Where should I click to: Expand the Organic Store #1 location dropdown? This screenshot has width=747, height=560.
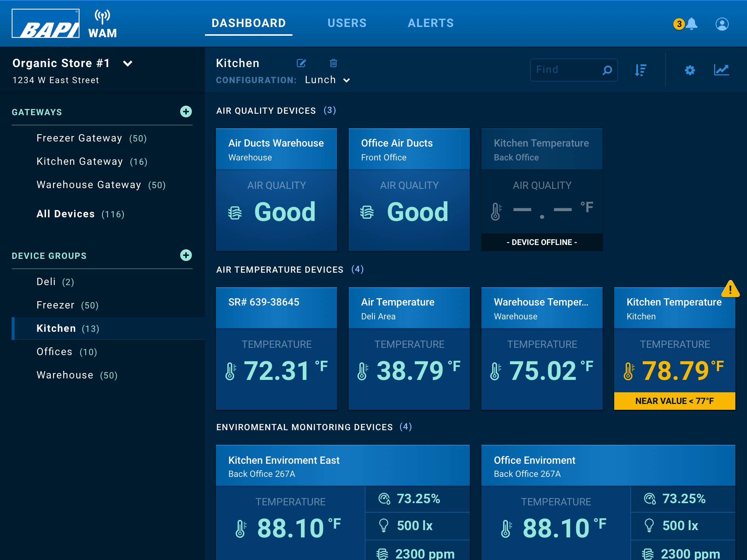click(128, 63)
